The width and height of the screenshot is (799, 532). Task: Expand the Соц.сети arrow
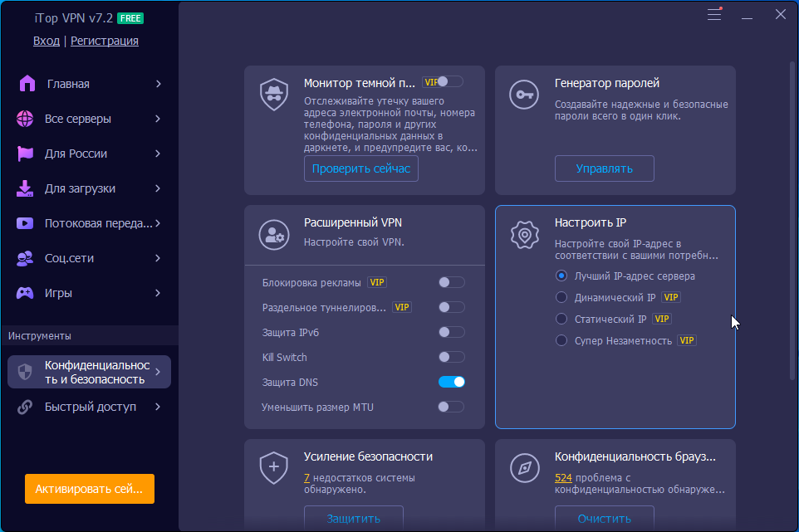pyautogui.click(x=158, y=258)
